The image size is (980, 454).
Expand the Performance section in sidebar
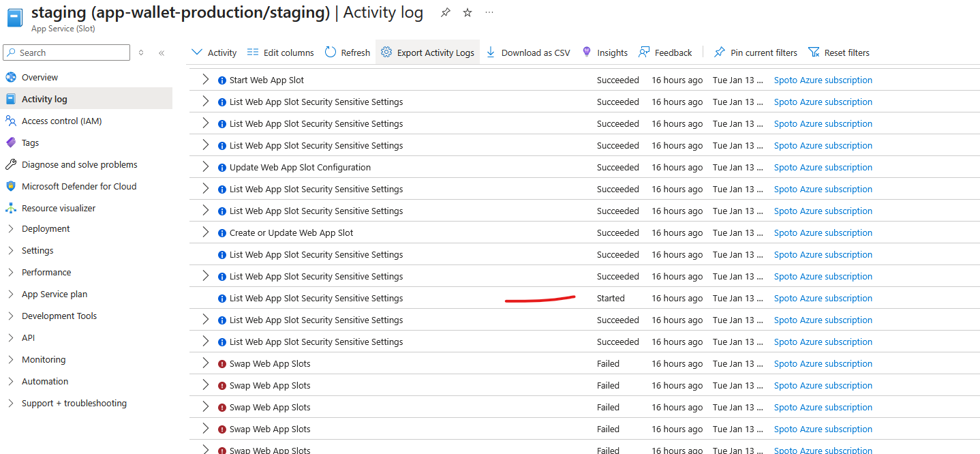coord(10,272)
